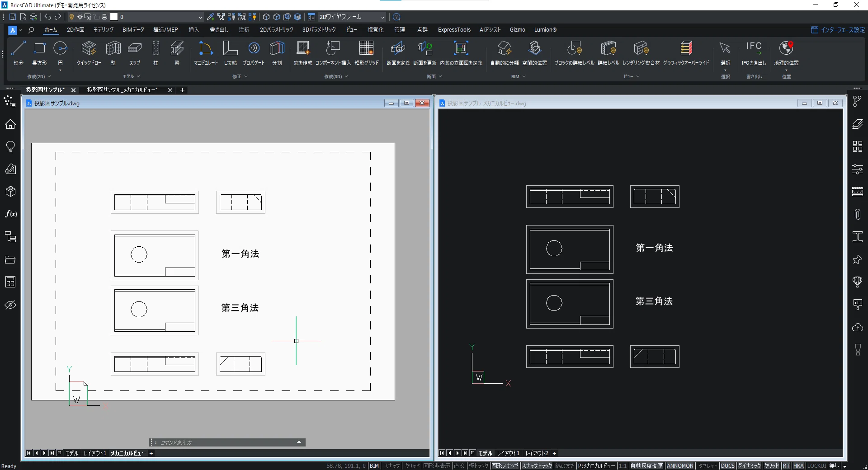Activate the マニピュレート tool

tap(206, 53)
